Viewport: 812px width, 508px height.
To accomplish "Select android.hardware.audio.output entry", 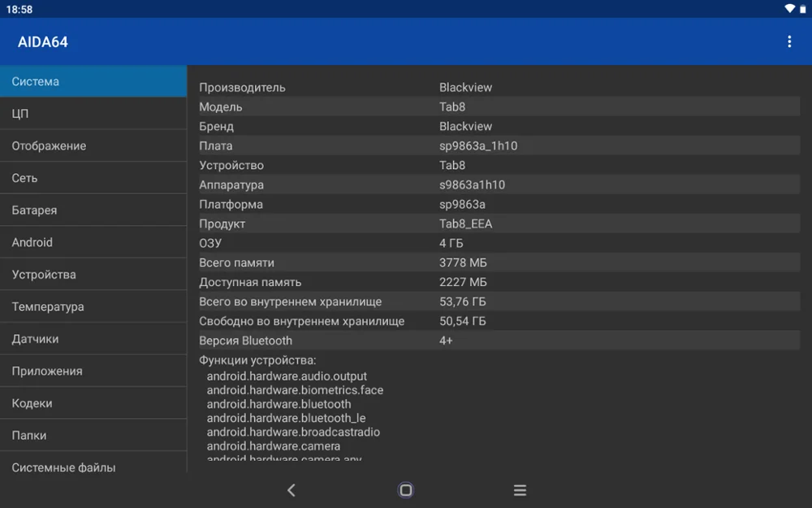I will click(287, 376).
